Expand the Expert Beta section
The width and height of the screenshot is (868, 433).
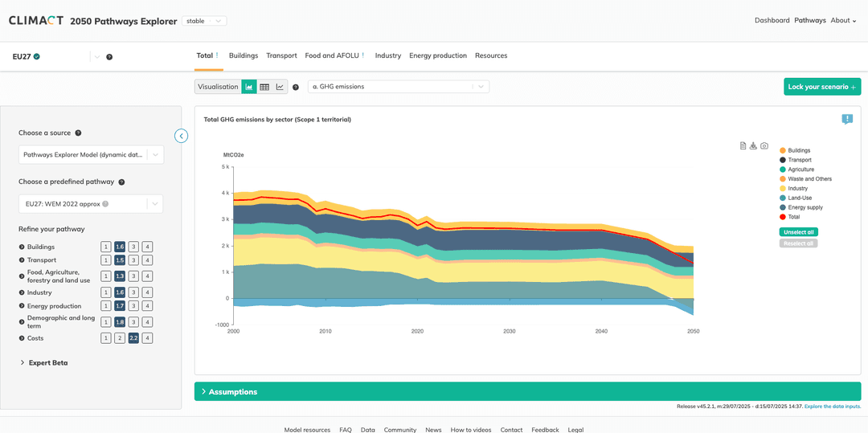47,363
